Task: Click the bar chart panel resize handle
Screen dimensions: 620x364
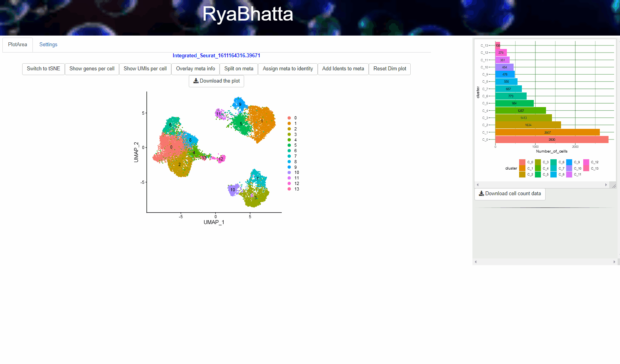Action: [613, 185]
